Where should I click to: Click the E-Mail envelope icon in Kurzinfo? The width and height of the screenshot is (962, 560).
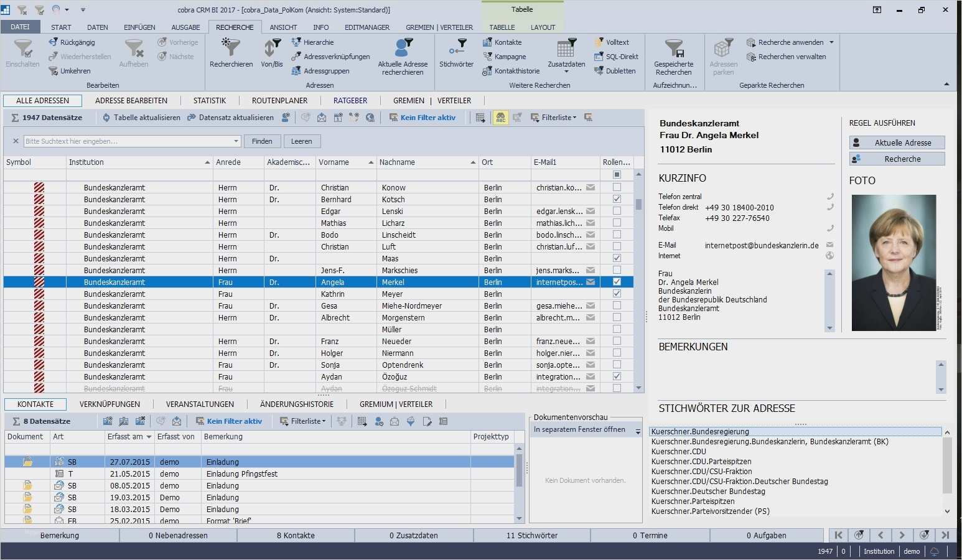[830, 245]
